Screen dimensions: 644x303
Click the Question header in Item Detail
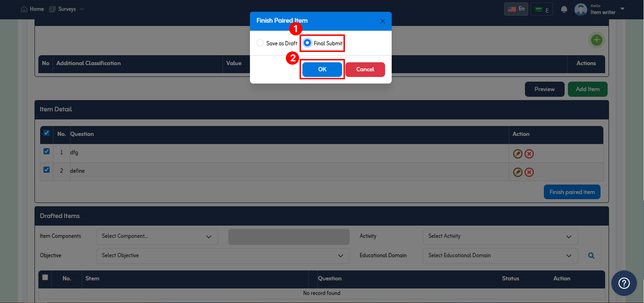coord(82,134)
